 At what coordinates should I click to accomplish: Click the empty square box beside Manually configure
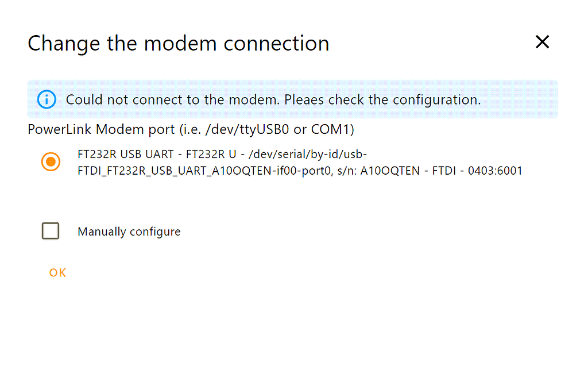point(51,231)
